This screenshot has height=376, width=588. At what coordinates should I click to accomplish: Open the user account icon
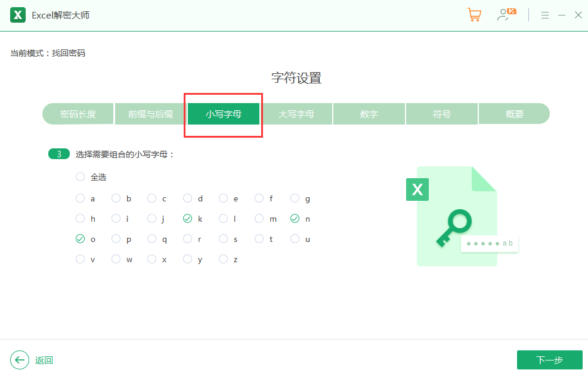point(506,15)
